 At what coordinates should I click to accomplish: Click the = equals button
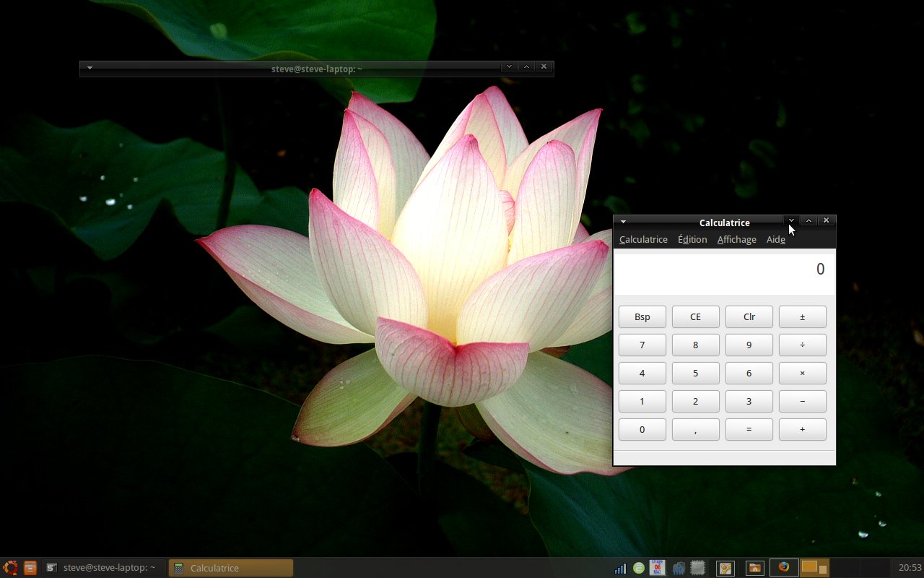(749, 429)
